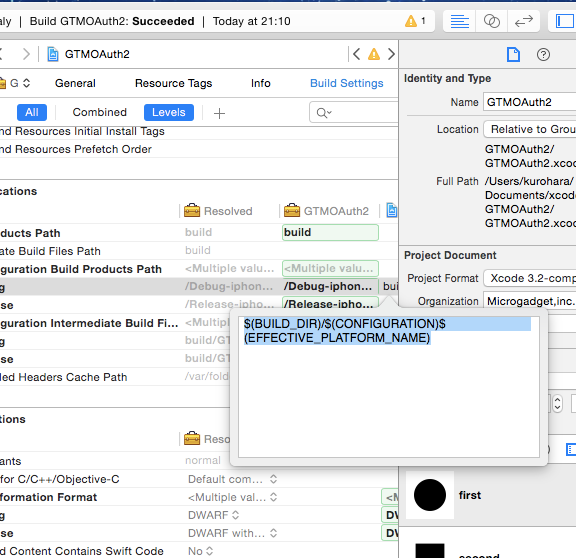Show the File inspector

[513, 55]
